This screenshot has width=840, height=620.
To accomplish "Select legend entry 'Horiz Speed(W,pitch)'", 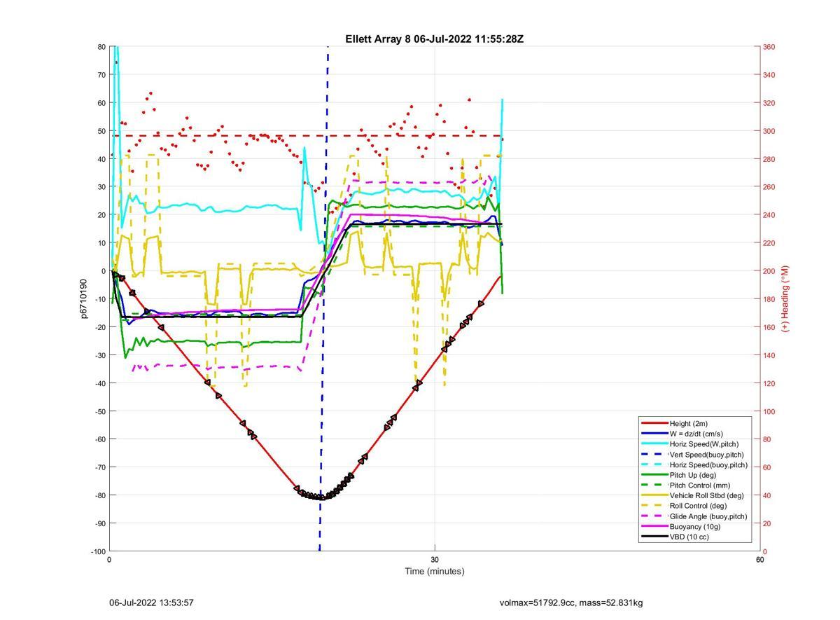I will [x=703, y=444].
